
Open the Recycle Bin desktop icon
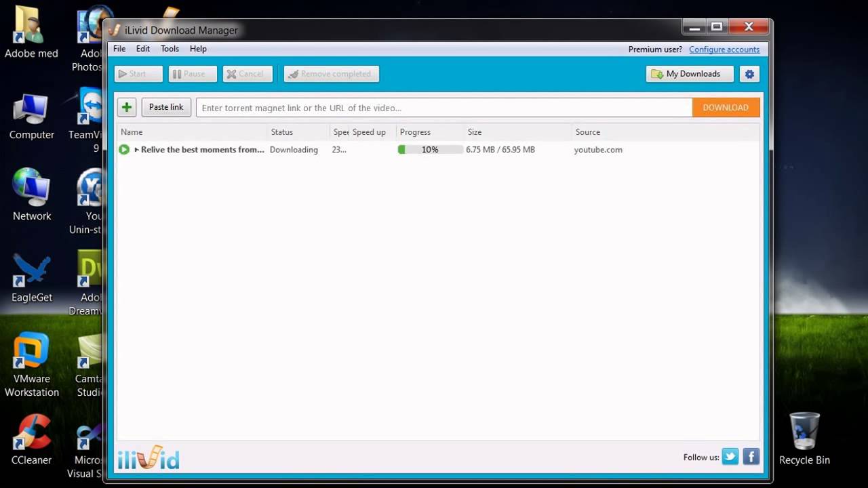click(x=804, y=439)
